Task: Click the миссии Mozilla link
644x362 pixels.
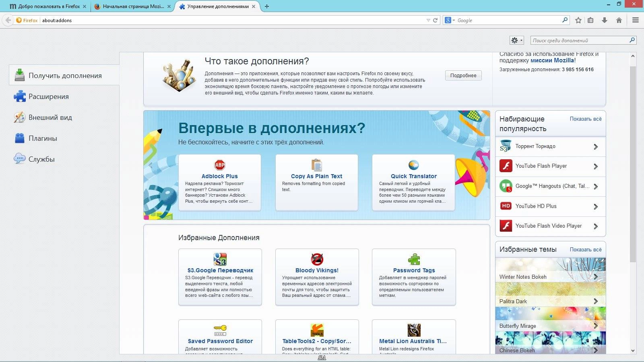Action: 553,60
